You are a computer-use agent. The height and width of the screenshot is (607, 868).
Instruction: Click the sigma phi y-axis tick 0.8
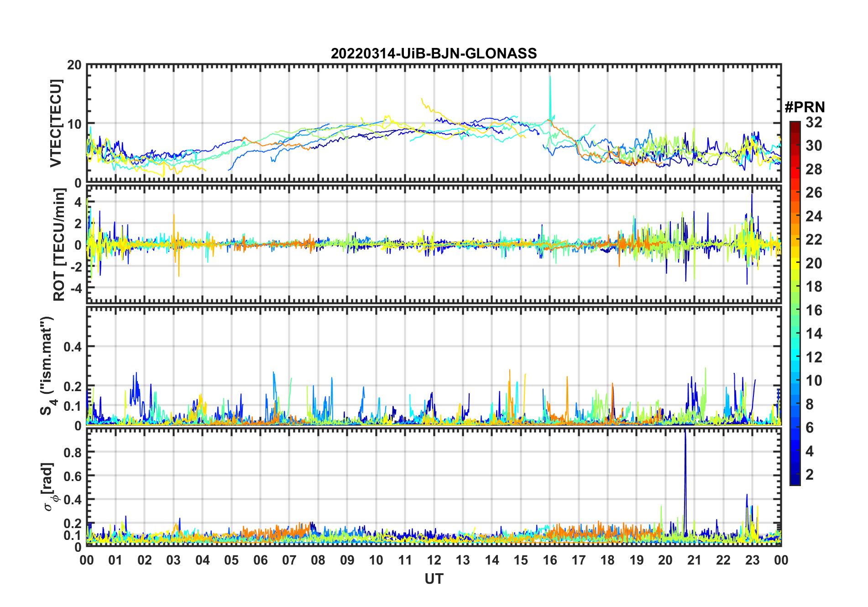point(73,452)
